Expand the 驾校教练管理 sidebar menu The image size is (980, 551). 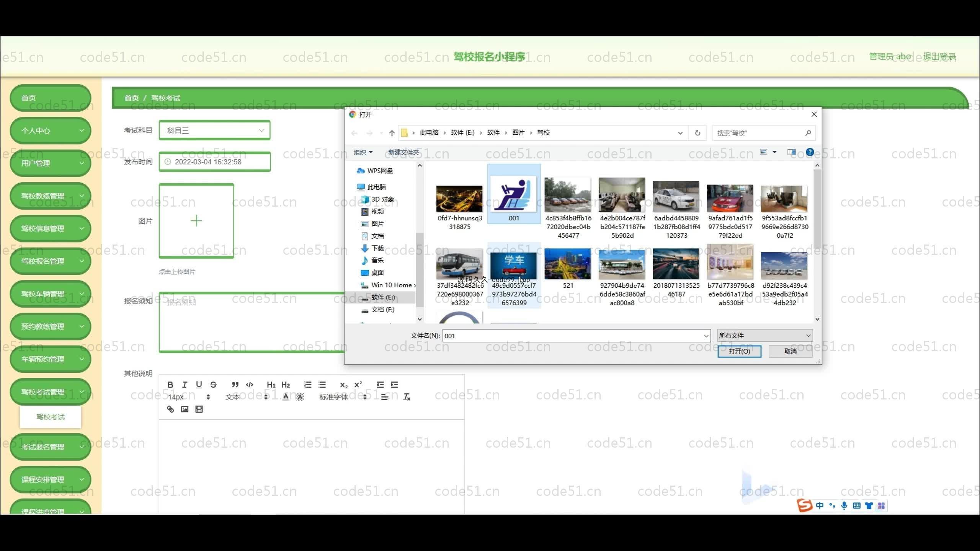tap(51, 196)
